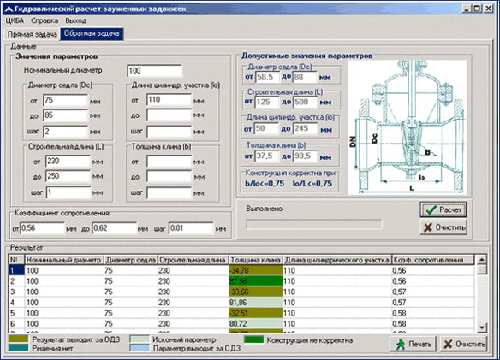Click the nominal diameter field showing 100
Viewport: 500px width, 360px height.
154,71
